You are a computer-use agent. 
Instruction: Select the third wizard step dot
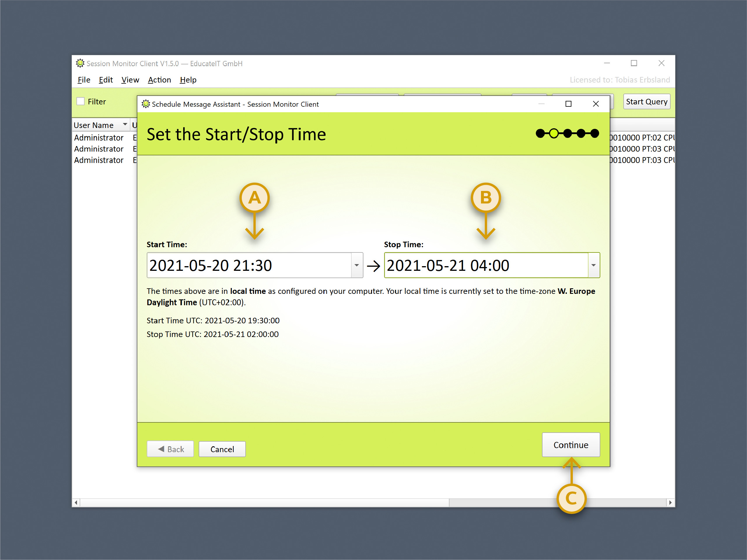[x=568, y=133]
